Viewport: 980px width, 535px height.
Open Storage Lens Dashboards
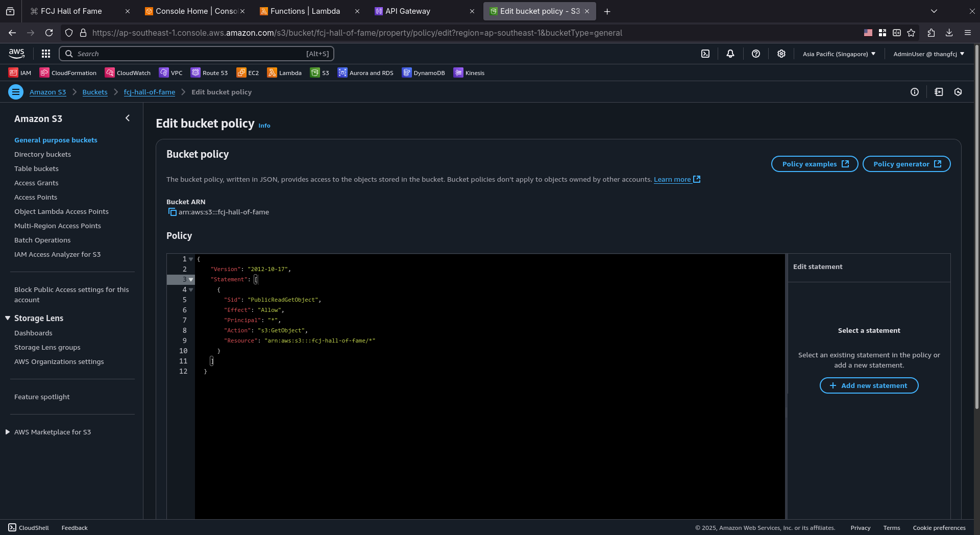33,333
